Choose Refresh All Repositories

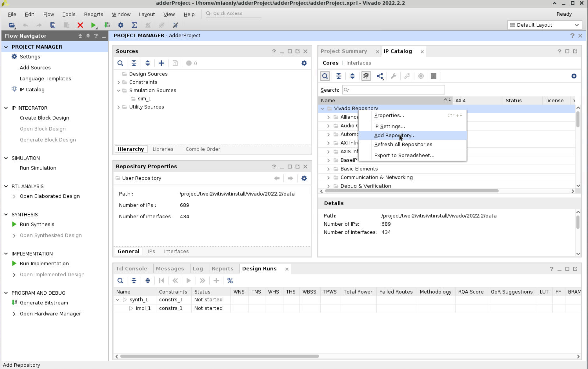coord(413,144)
